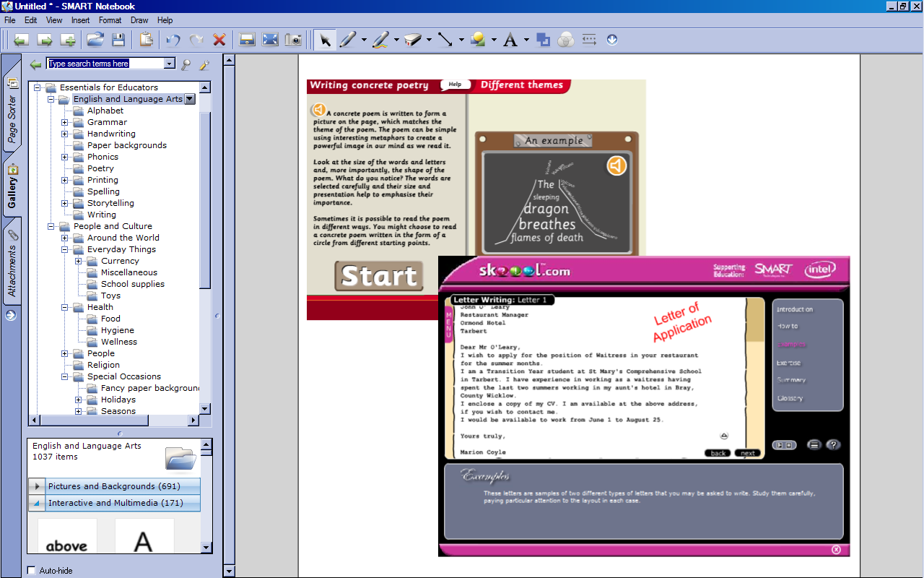Save the Notebook file
Screen dimensions: 924x578
click(x=119, y=40)
